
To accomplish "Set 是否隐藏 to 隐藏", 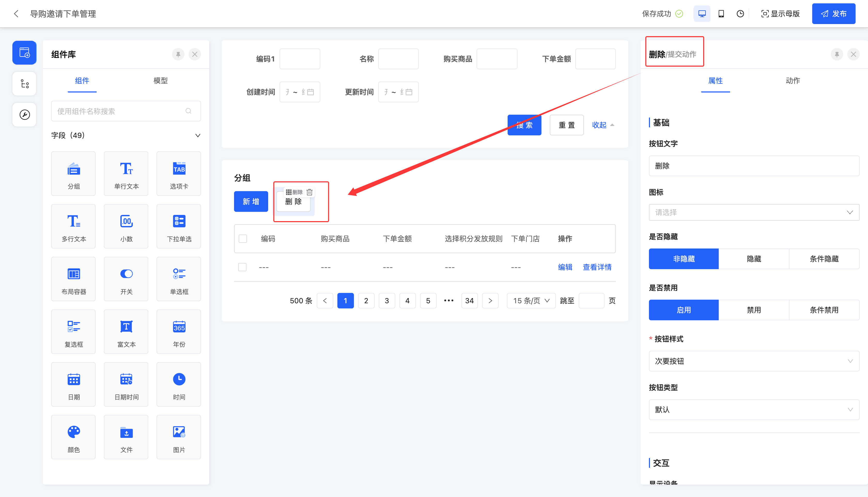I will pyautogui.click(x=754, y=259).
